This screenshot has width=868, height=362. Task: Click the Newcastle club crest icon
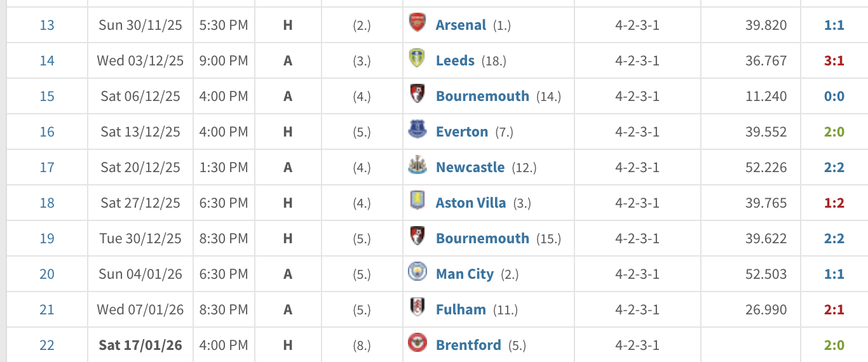(x=417, y=166)
